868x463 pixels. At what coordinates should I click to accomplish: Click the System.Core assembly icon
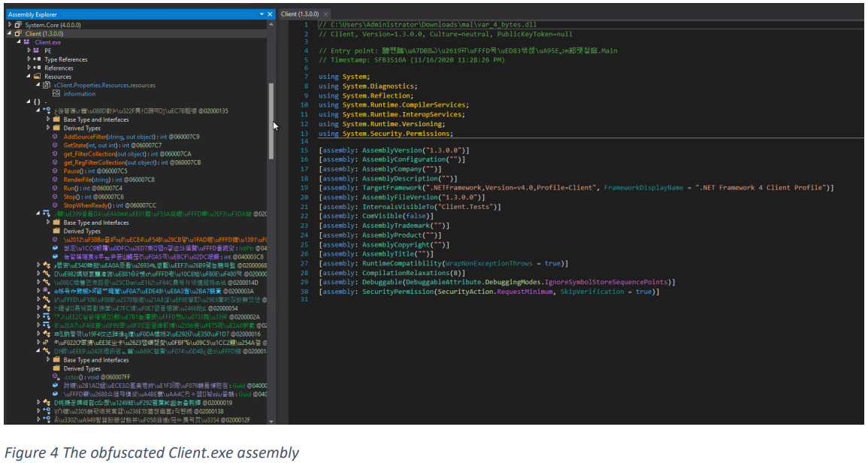[18, 25]
